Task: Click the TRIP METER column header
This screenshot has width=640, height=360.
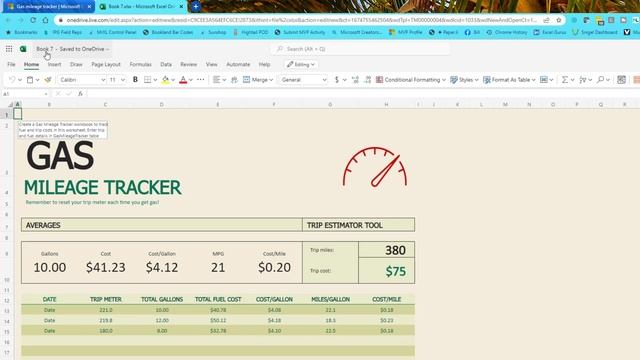Action: click(106, 299)
